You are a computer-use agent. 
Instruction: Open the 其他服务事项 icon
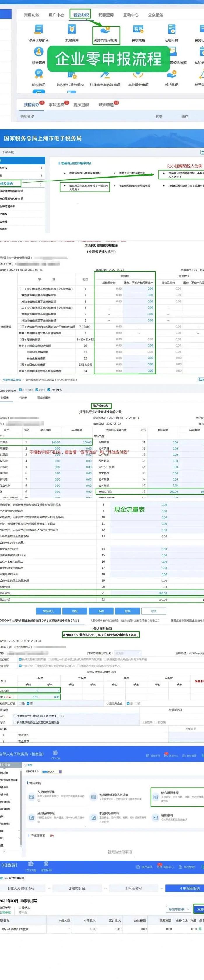click(x=138, y=74)
